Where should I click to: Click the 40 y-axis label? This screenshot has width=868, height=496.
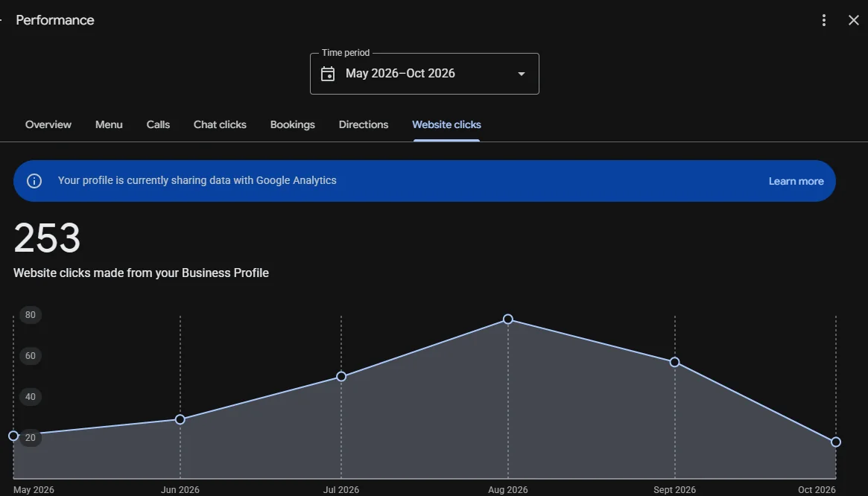pyautogui.click(x=31, y=397)
